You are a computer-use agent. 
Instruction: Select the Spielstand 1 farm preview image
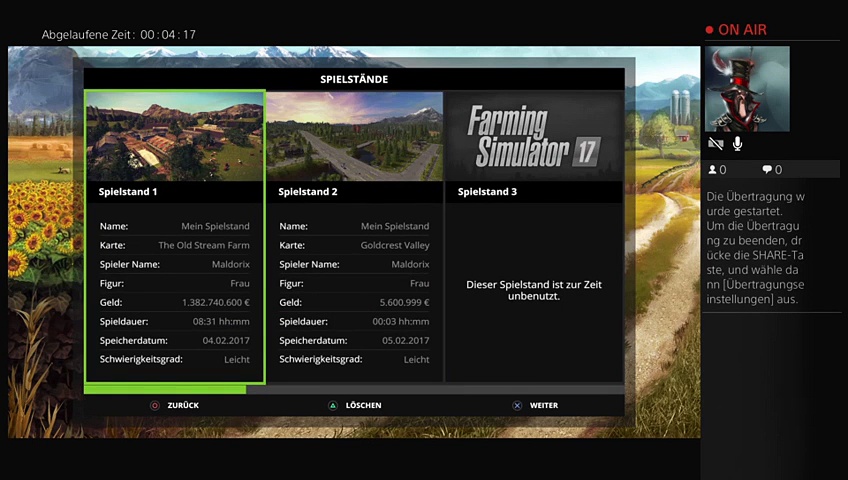(x=175, y=136)
